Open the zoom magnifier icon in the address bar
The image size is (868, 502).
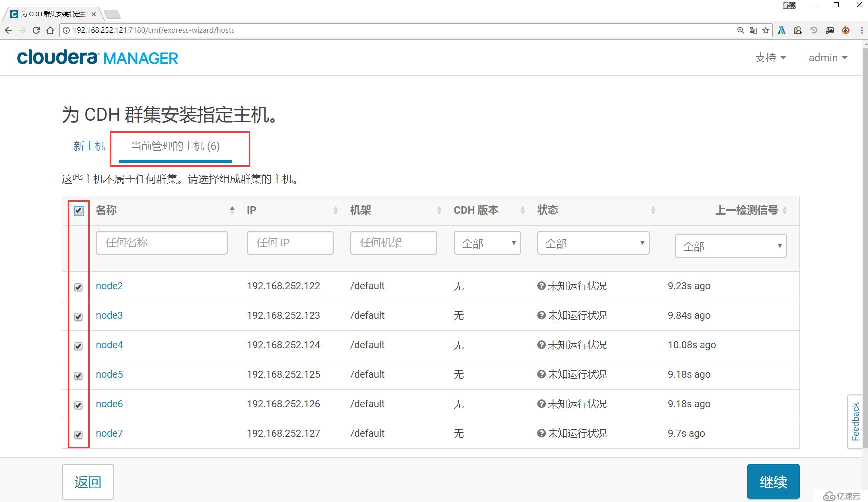pyautogui.click(x=741, y=30)
